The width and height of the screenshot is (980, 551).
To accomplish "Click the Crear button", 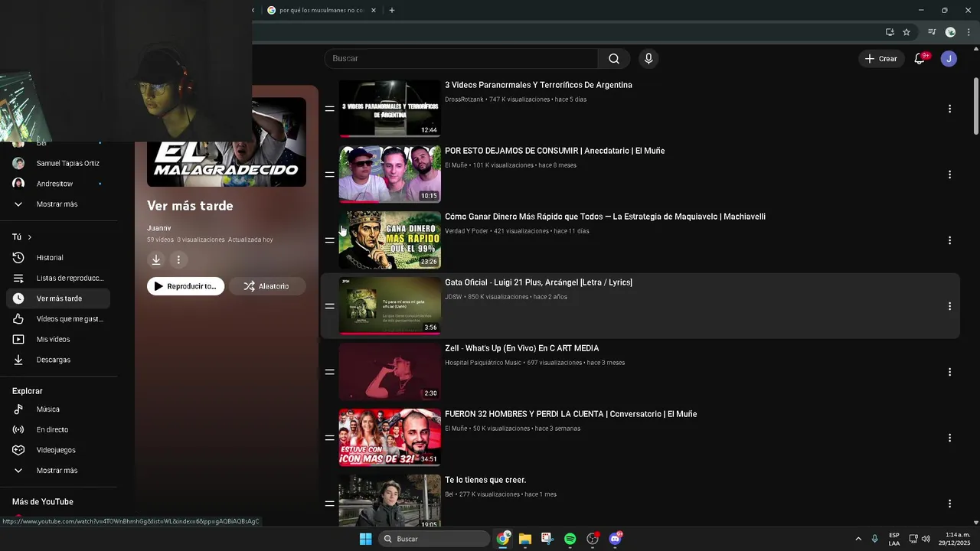I will 881,59.
